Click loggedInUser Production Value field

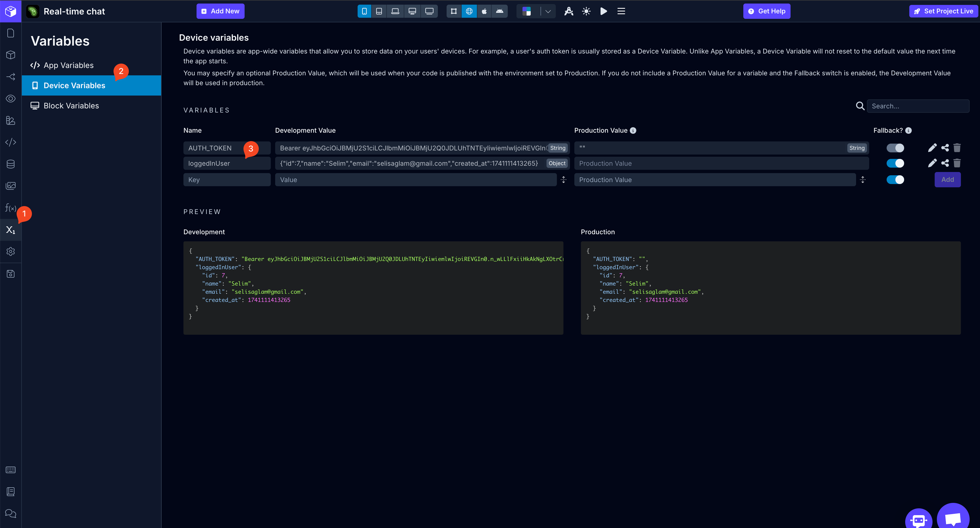coord(721,163)
